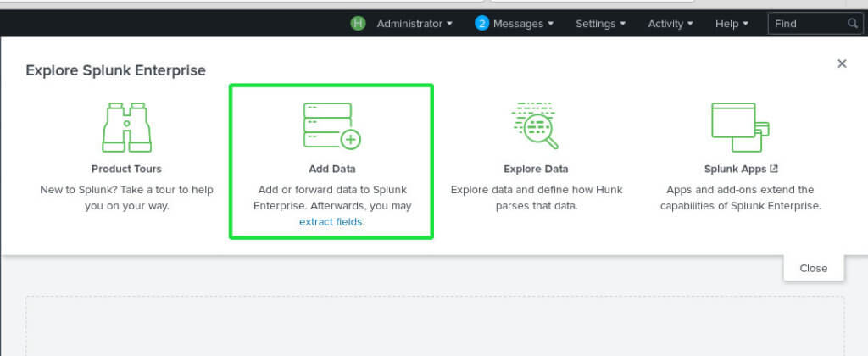Click the blue Messages count badge
The width and height of the screenshot is (868, 356).
click(481, 24)
